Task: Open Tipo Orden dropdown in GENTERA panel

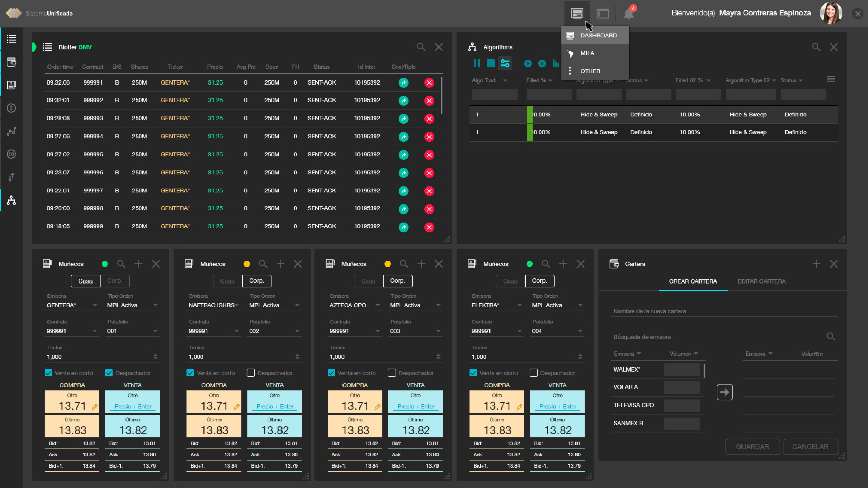Action: click(x=155, y=305)
